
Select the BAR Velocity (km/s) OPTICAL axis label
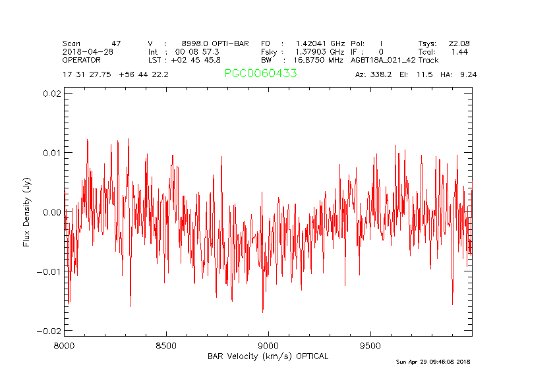point(268,356)
